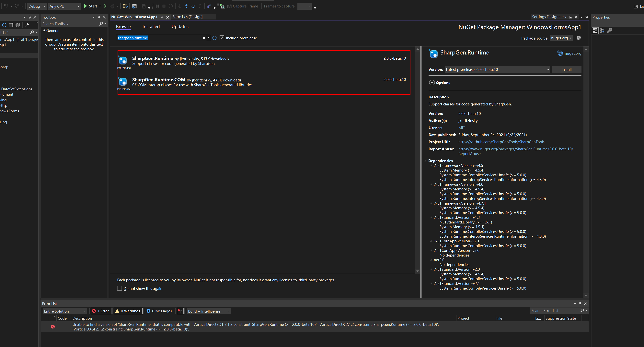Open the Form1.cs [Design] tab
644x347 pixels.
tap(188, 17)
